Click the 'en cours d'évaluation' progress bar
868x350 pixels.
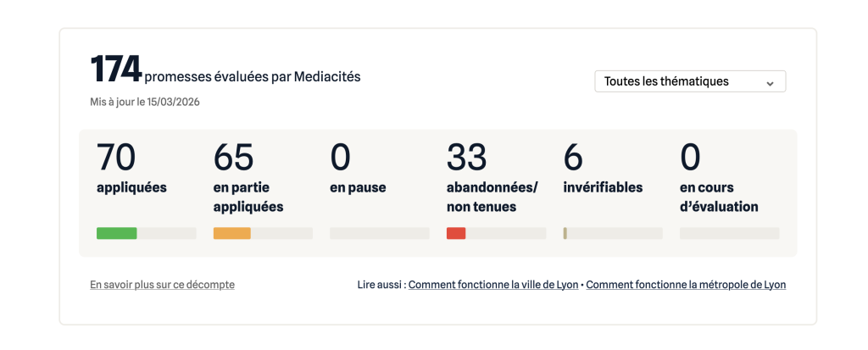729,233
